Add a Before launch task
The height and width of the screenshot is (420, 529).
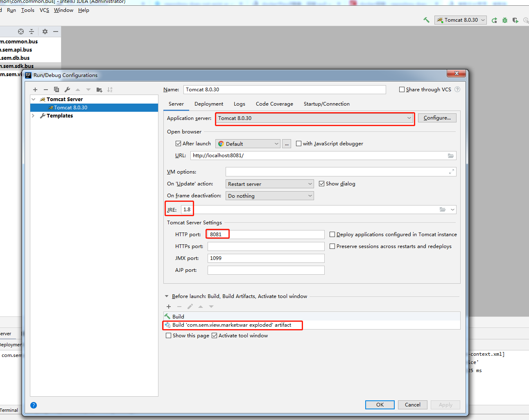[x=169, y=307]
